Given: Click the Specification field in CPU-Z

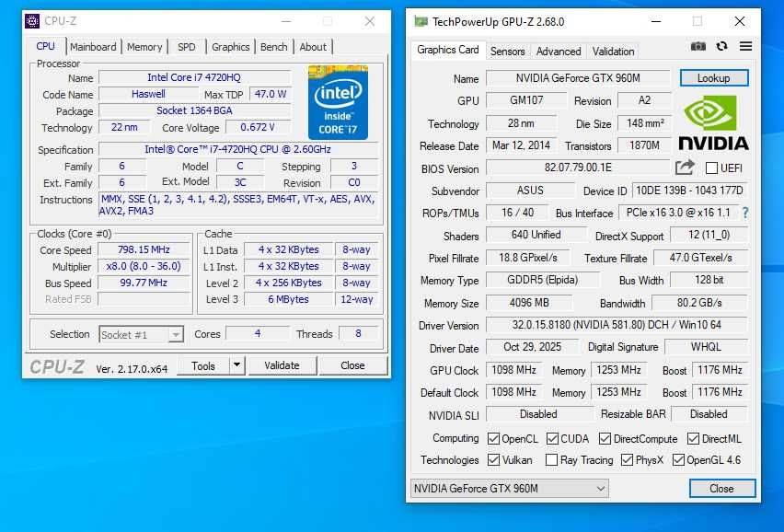Looking at the screenshot, I should click(x=238, y=149).
